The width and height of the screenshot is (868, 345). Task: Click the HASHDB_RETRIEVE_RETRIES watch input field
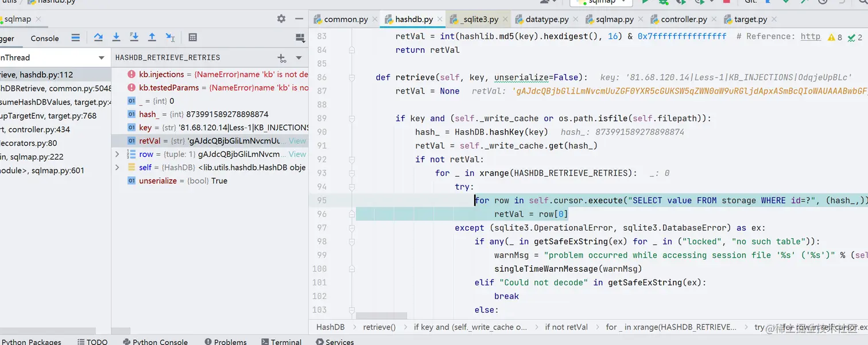[x=193, y=57]
